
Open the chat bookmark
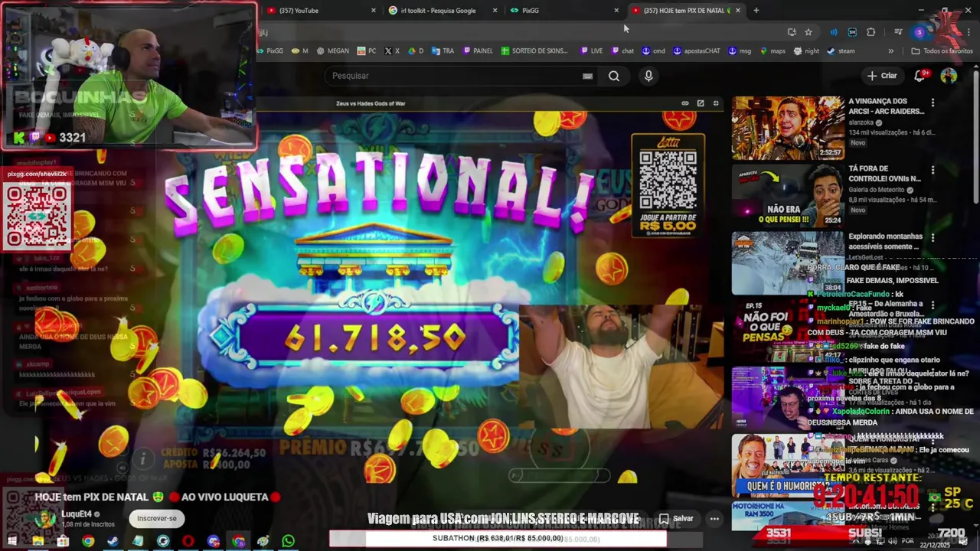pos(622,51)
